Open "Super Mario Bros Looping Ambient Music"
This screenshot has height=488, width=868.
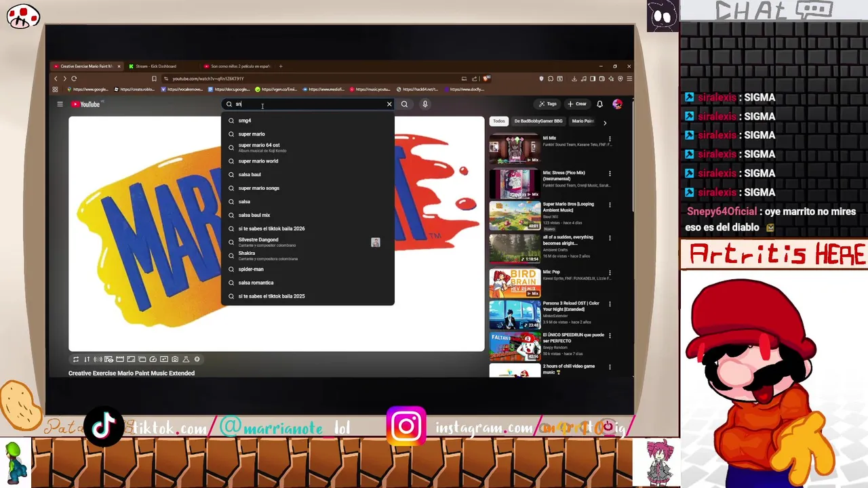coord(515,216)
